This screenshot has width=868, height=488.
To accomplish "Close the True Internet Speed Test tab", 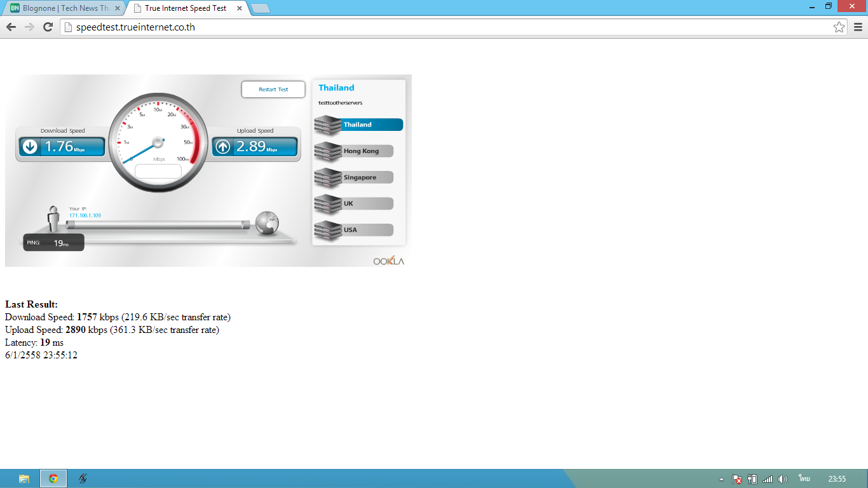I will [240, 8].
